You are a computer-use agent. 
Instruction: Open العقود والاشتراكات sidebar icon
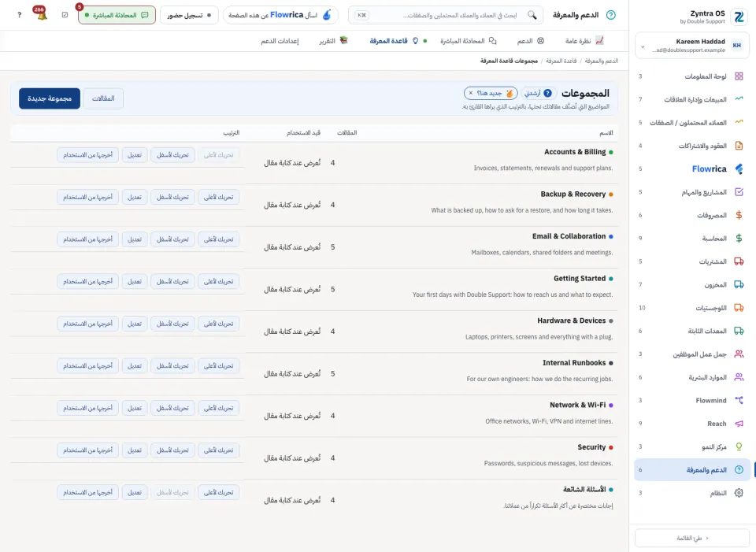tap(739, 146)
